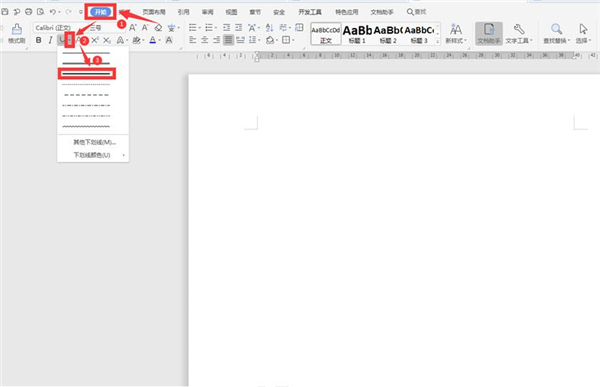The height and width of the screenshot is (387, 600).
Task: Toggle bold formatting
Action: pos(38,40)
